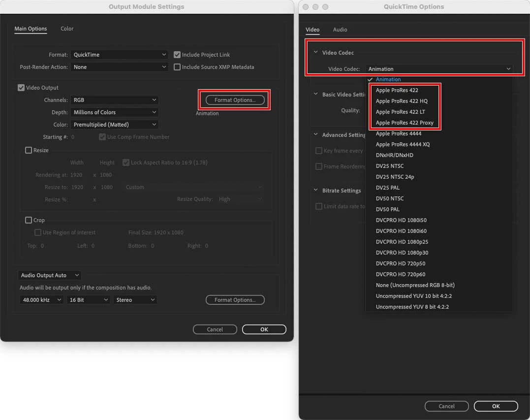Viewport: 530px width, 420px height.
Task: Choose Apple ProRes 422 Proxy codec
Action: coord(439,123)
